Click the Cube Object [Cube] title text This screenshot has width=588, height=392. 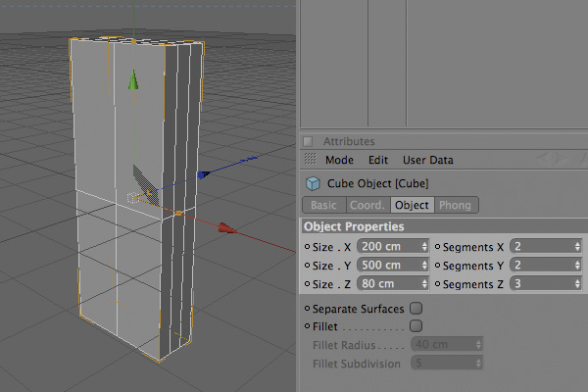(x=378, y=183)
